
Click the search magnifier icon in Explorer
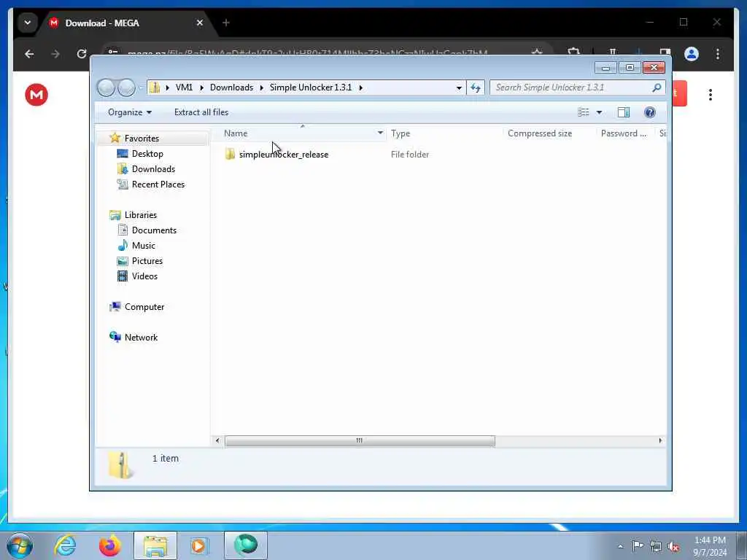coord(657,87)
